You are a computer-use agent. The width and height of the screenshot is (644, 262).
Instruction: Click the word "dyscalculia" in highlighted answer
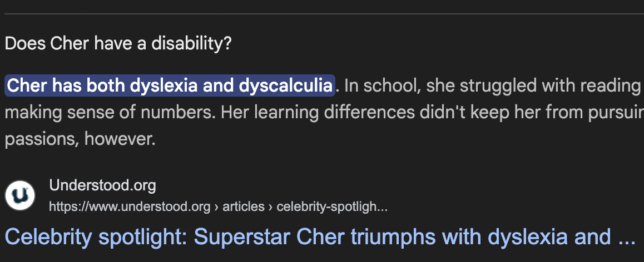pyautogui.click(x=285, y=85)
